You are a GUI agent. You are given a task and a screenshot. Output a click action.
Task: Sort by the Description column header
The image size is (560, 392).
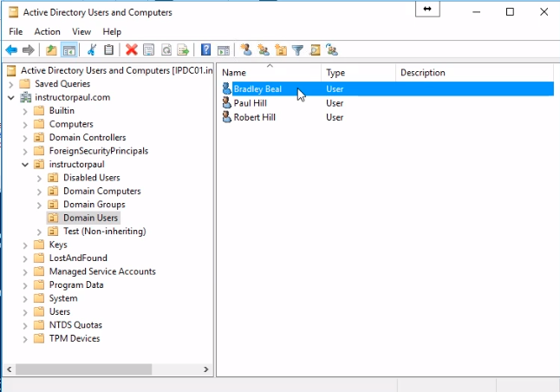(475, 73)
